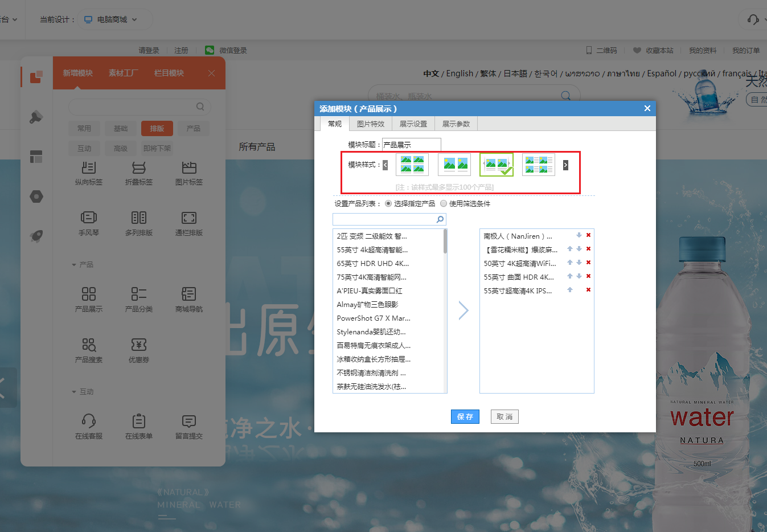Delete the 55英寸 曲面 HDR 4K product
This screenshot has height=532, width=767.
click(588, 276)
